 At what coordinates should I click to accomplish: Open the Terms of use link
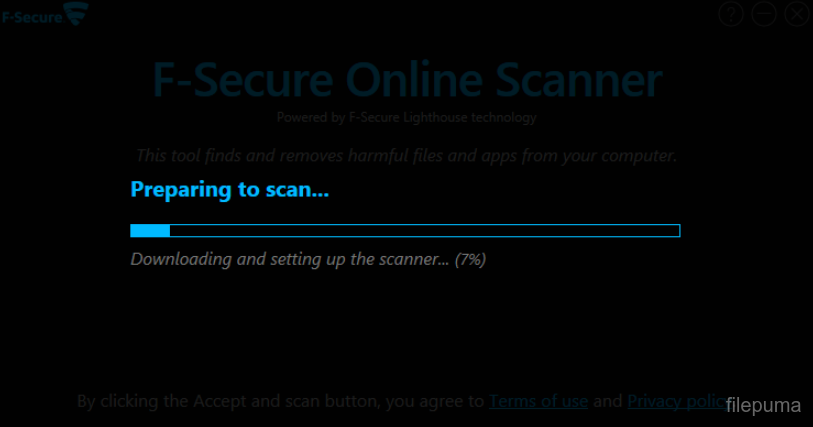538,401
